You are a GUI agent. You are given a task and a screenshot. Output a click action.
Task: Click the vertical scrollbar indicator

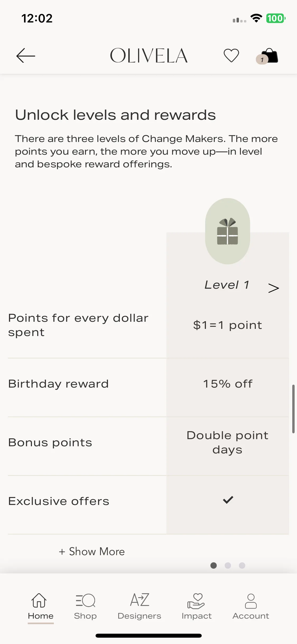click(293, 409)
